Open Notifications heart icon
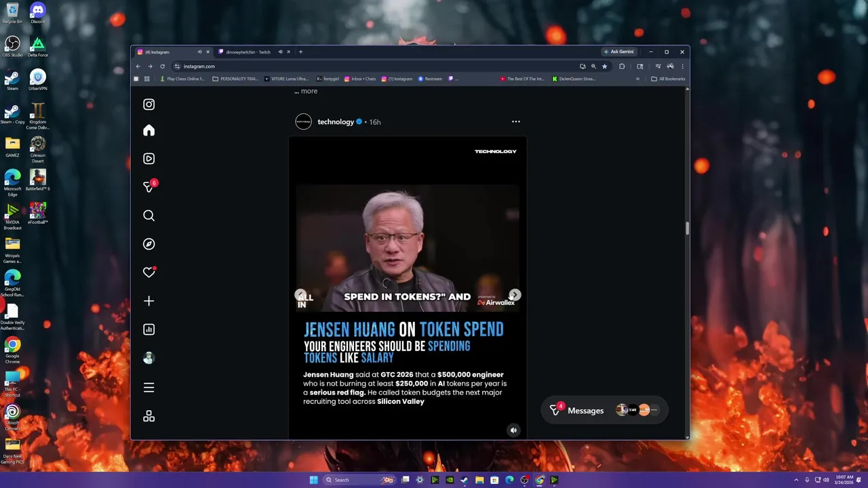The height and width of the screenshot is (488, 868). [x=149, y=272]
